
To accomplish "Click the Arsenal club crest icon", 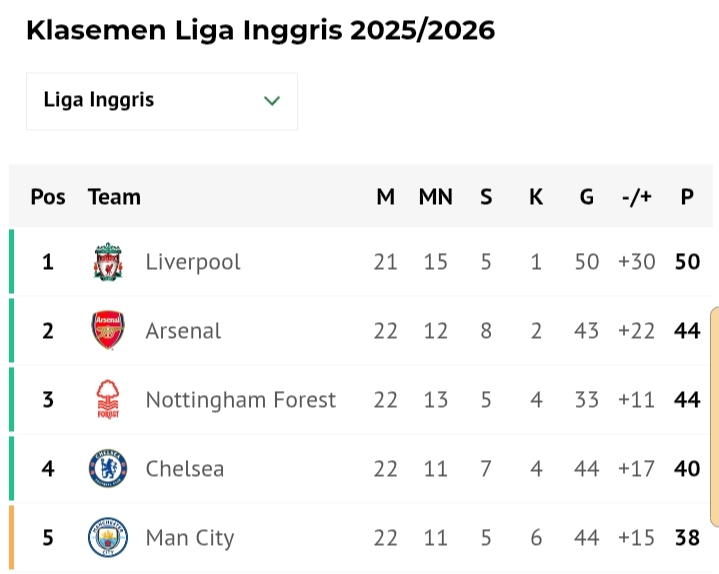I will coord(107,331).
